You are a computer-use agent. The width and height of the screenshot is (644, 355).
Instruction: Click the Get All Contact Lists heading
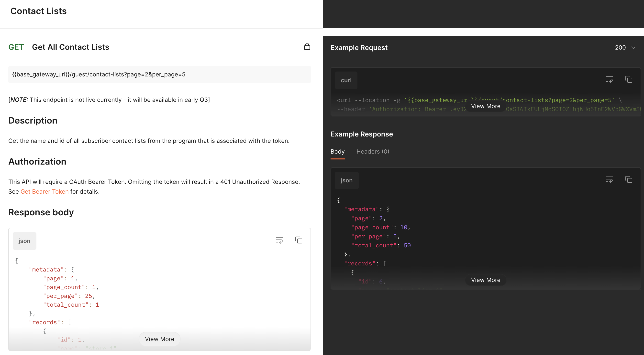(x=70, y=47)
